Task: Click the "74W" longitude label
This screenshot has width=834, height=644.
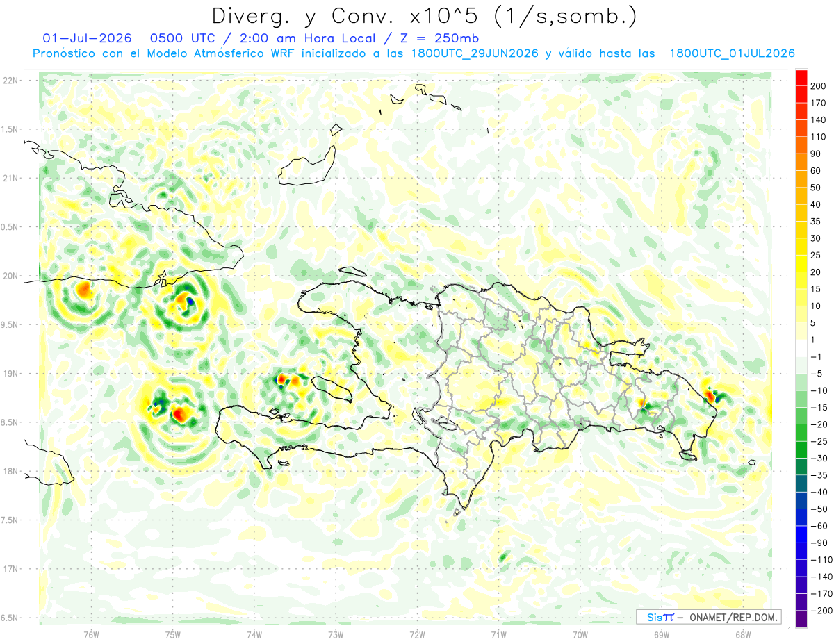Action: [254, 635]
